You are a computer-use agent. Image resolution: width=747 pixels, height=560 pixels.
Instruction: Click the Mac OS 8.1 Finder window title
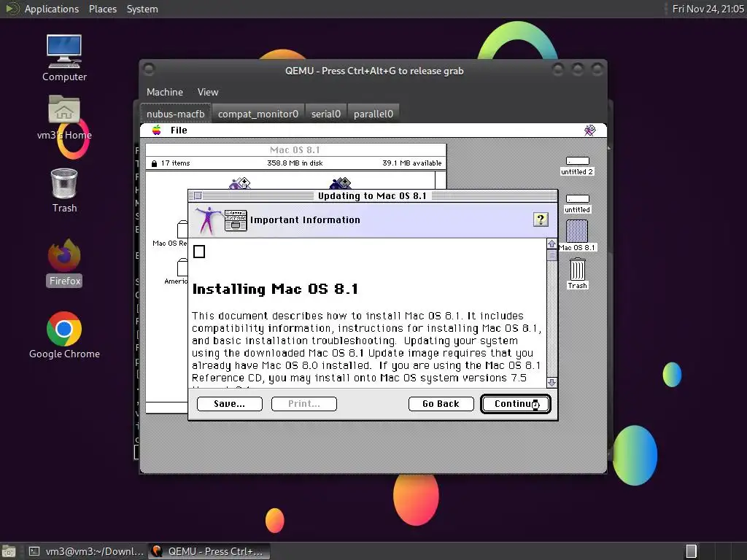point(295,150)
